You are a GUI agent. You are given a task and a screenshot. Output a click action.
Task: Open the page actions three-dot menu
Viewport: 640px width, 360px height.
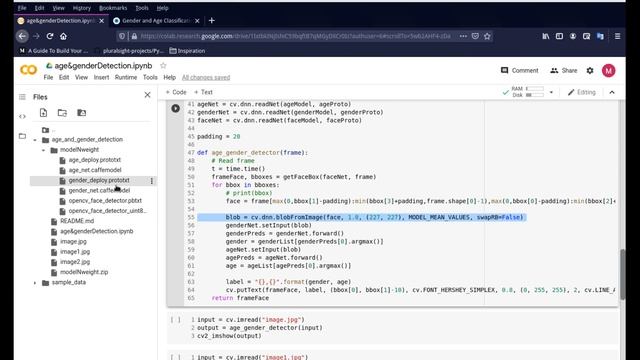(463, 36)
